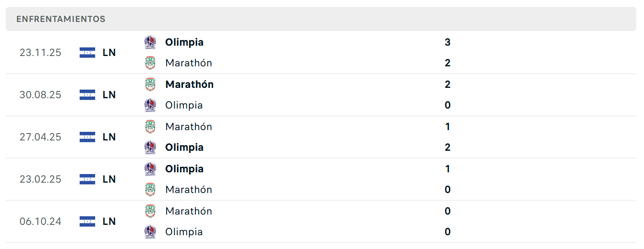Select LN league label for 27.04.25
Screen dimensions: 644x249
tap(109, 137)
